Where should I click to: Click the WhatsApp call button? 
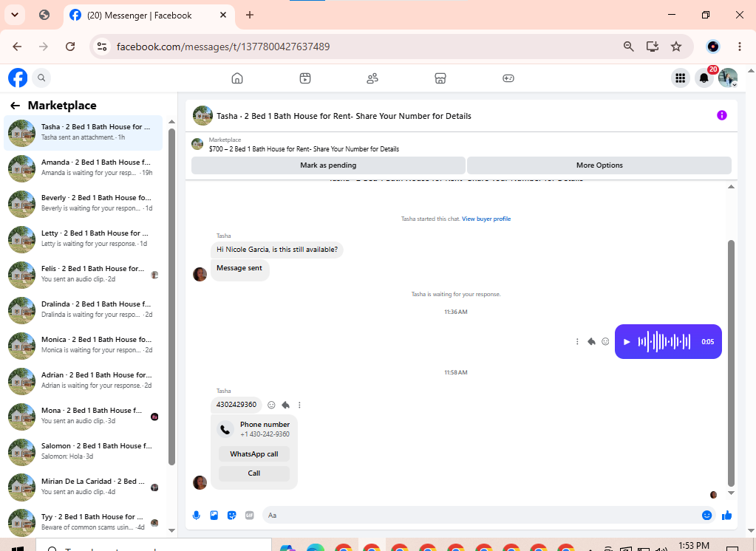click(254, 454)
